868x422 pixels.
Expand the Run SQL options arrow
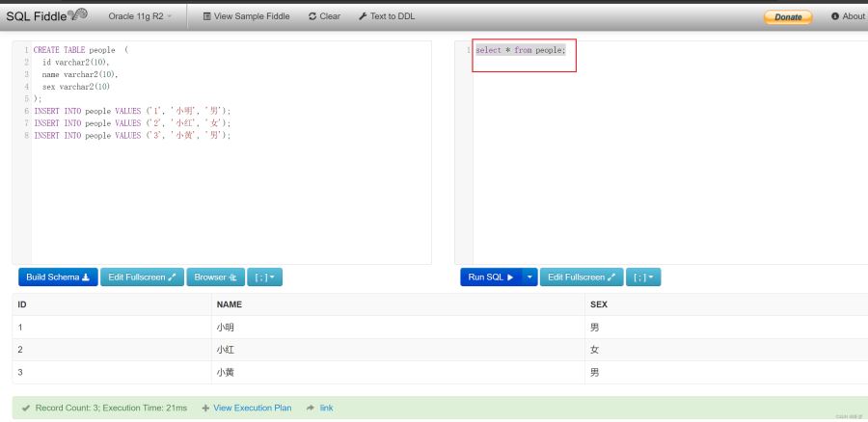point(529,277)
